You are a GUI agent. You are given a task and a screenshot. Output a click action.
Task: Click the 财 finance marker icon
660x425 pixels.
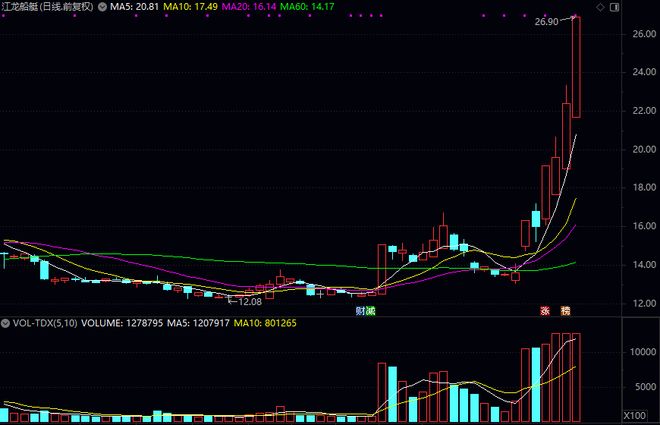(360, 310)
